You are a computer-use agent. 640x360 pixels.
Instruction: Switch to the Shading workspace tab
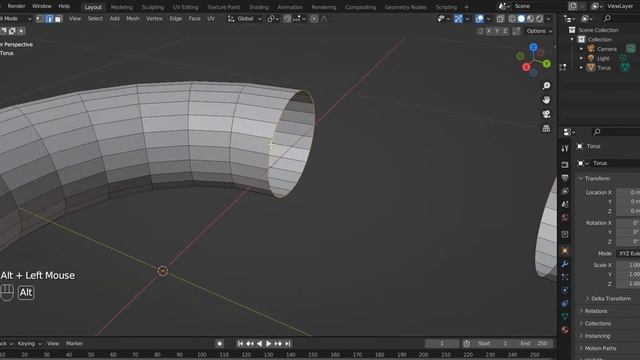click(x=259, y=7)
